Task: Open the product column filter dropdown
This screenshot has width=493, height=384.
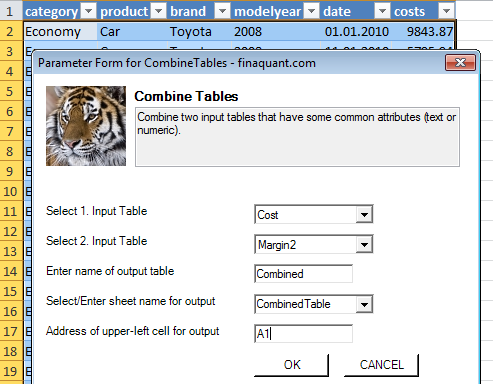Action: (x=159, y=12)
